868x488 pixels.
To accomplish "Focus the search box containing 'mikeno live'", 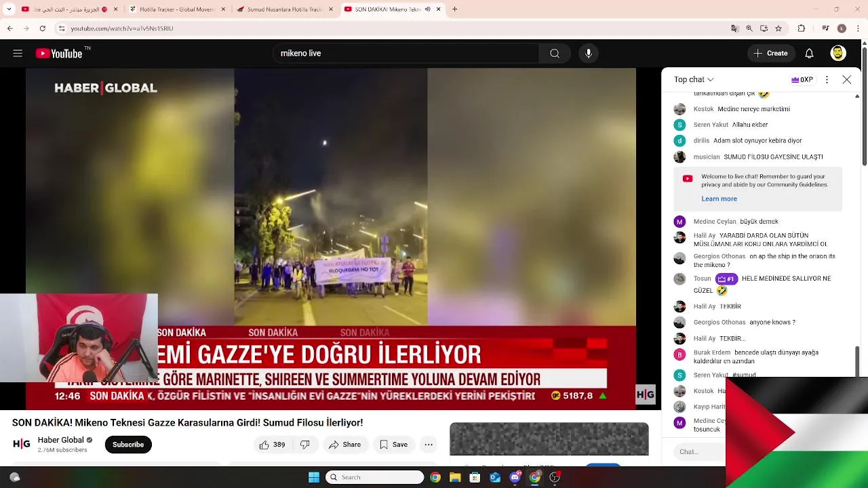I will [407, 54].
